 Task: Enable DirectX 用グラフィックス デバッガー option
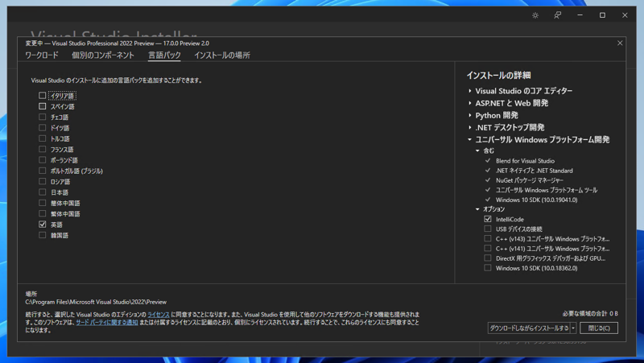click(488, 258)
